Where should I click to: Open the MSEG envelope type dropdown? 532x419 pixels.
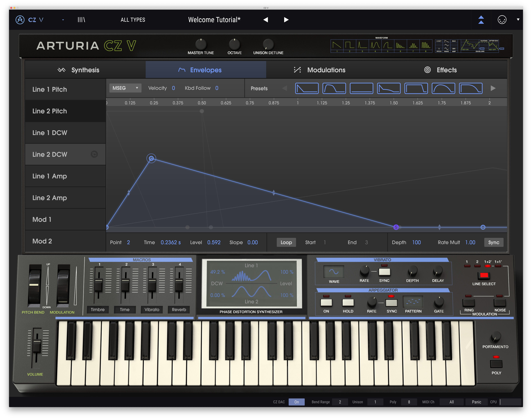click(x=125, y=88)
